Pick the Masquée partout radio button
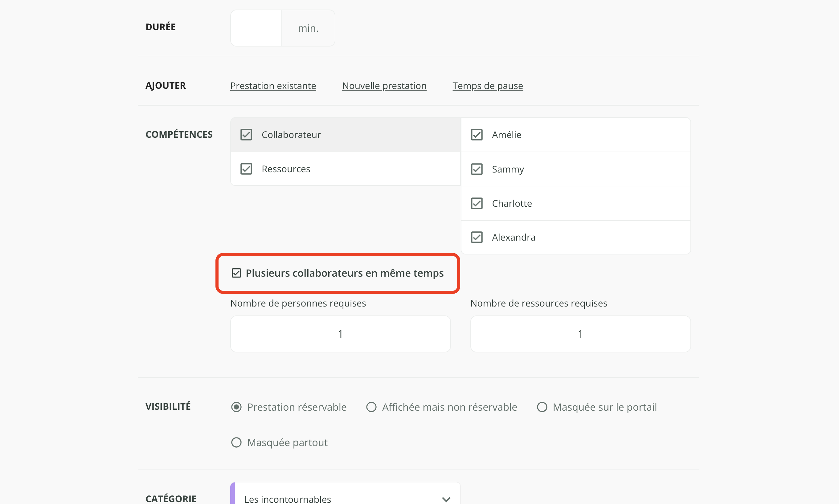Screen dimensions: 839x504 point(236,442)
